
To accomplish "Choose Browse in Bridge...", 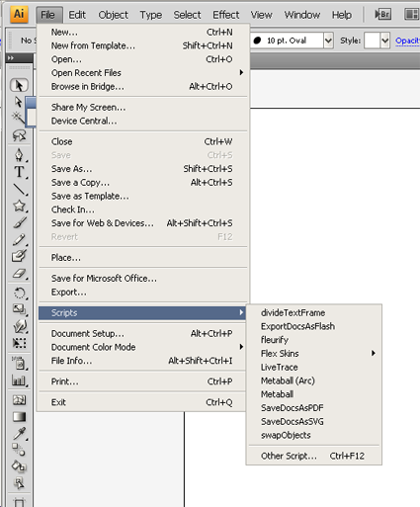I will 142,87.
